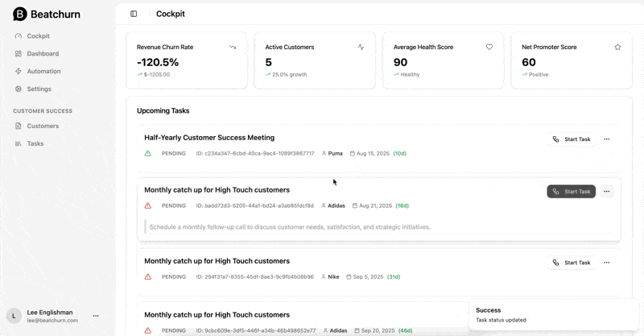Click the Net Promoter Score star icon
The height and width of the screenshot is (336, 644).
point(617,48)
